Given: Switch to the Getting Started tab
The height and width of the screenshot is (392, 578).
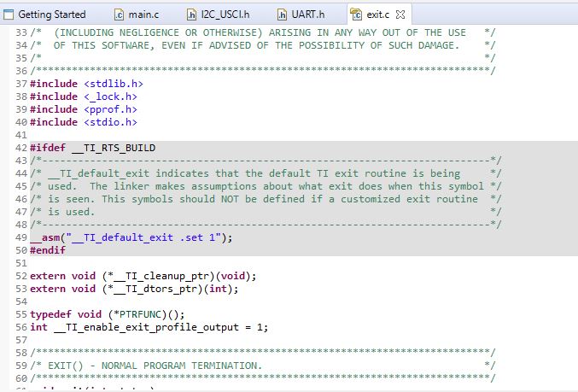Looking at the screenshot, I should coord(44,15).
